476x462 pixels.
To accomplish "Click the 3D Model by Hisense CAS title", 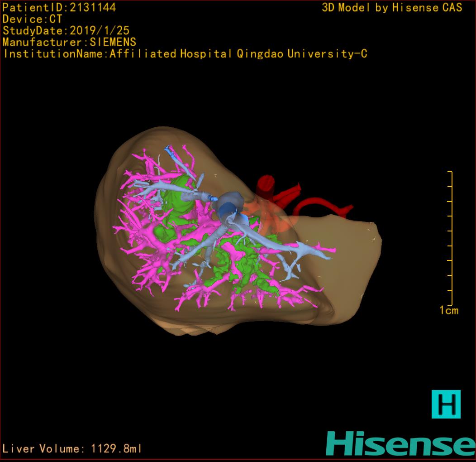I will (x=392, y=7).
